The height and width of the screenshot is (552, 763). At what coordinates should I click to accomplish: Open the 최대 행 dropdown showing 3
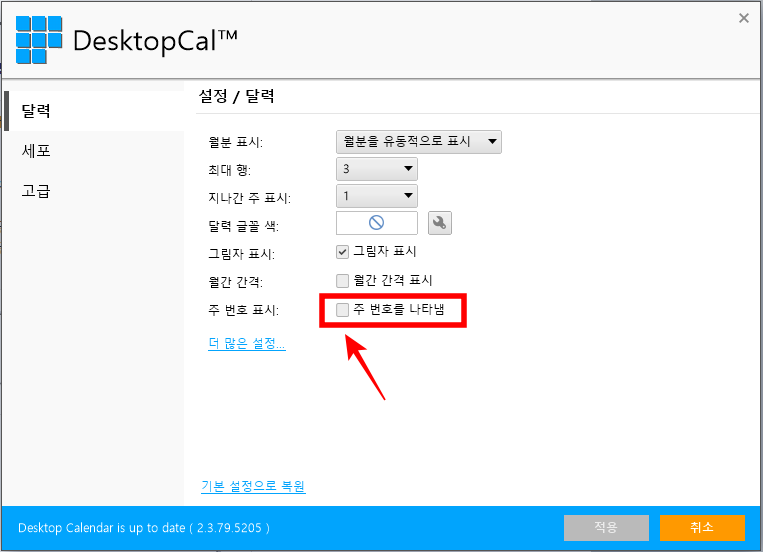pyautogui.click(x=377, y=169)
